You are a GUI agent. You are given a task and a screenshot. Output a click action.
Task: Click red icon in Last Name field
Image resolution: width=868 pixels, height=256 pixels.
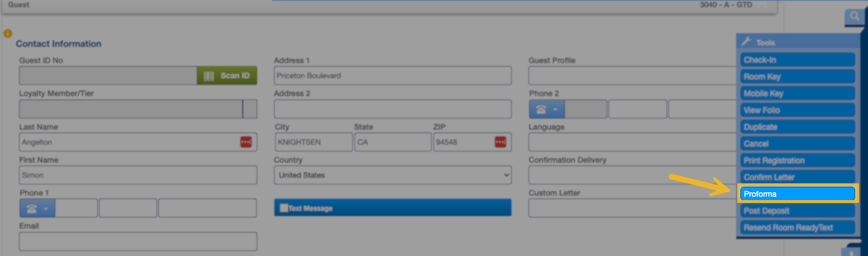coord(246,142)
